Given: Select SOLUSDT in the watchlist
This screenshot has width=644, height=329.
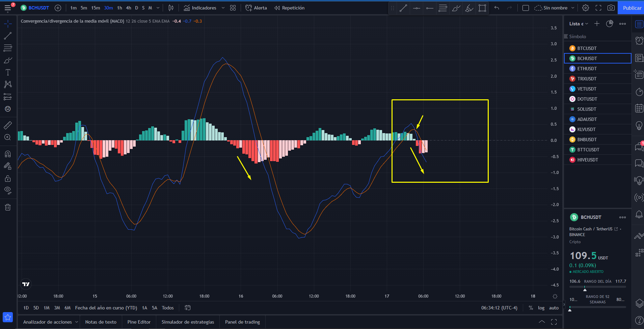Looking at the screenshot, I should point(597,109).
